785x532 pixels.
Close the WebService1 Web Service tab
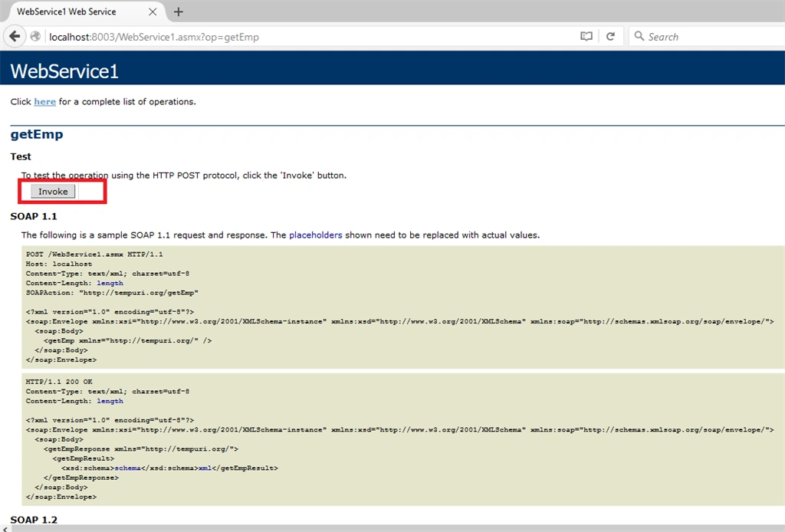(x=153, y=11)
